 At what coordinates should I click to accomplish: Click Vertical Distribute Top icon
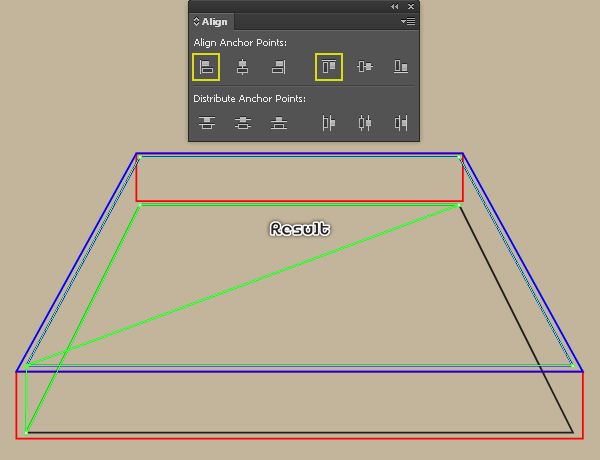click(x=207, y=123)
